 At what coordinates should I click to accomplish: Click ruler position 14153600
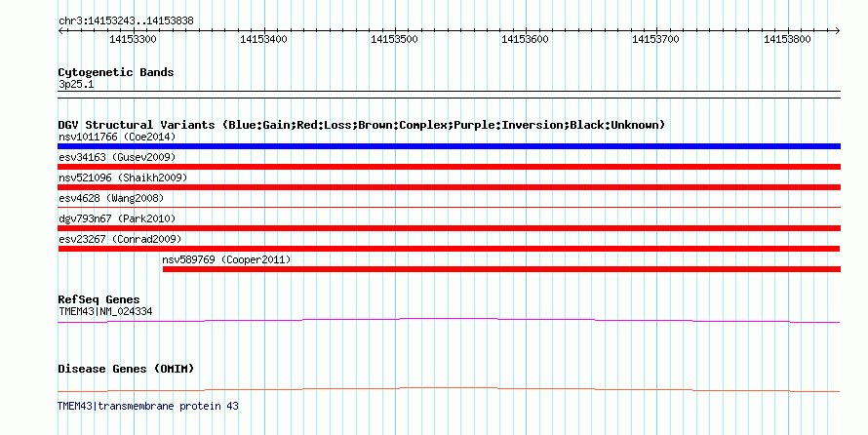(525, 39)
